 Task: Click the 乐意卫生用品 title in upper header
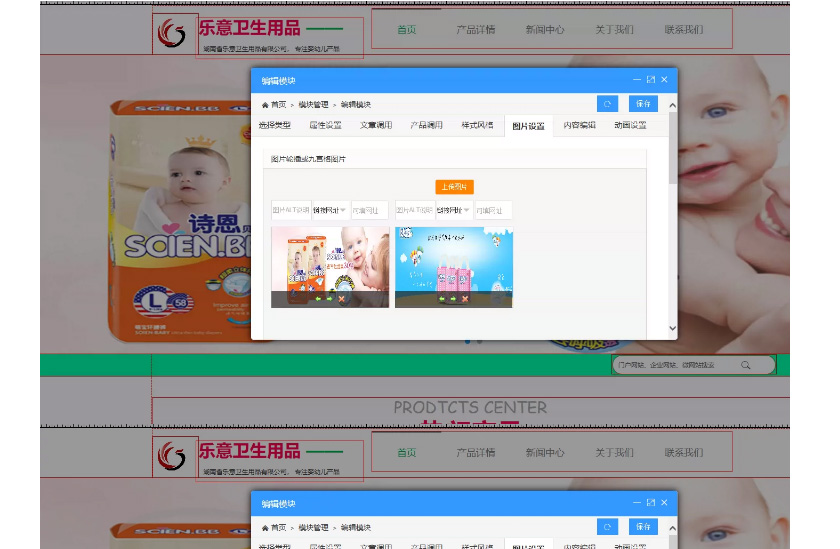pyautogui.click(x=250, y=28)
